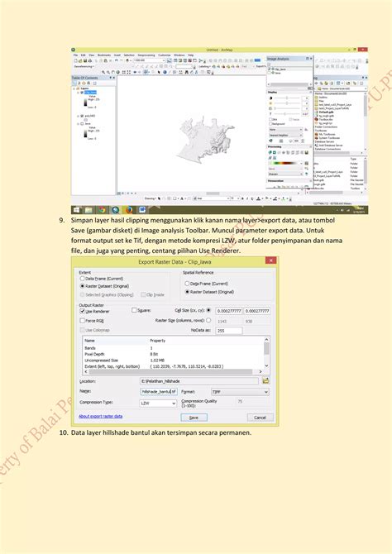Open the Bookmarks menu
The height and width of the screenshot is (554, 392).
[104, 55]
